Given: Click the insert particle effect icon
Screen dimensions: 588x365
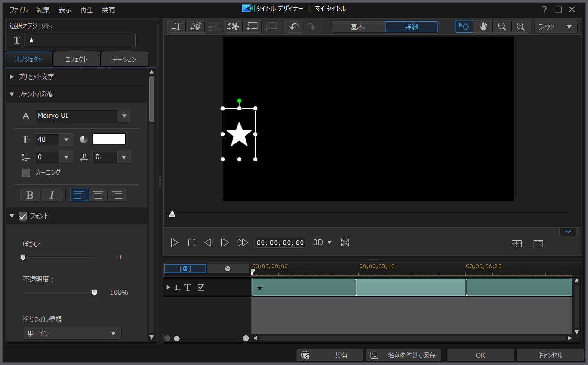Looking at the screenshot, I should pyautogui.click(x=196, y=27).
